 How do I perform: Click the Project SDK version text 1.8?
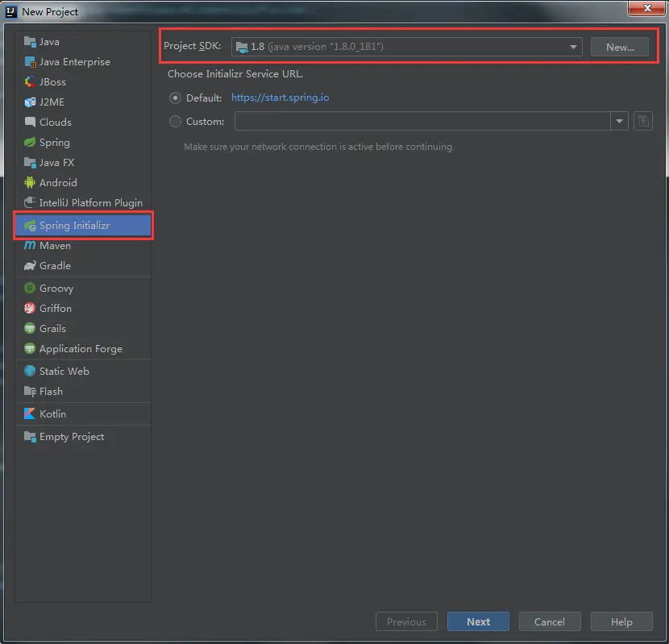(x=257, y=47)
